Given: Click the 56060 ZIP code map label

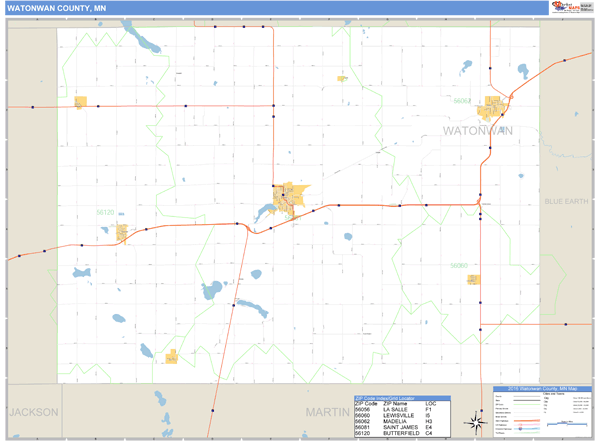Looking at the screenshot, I should (459, 265).
